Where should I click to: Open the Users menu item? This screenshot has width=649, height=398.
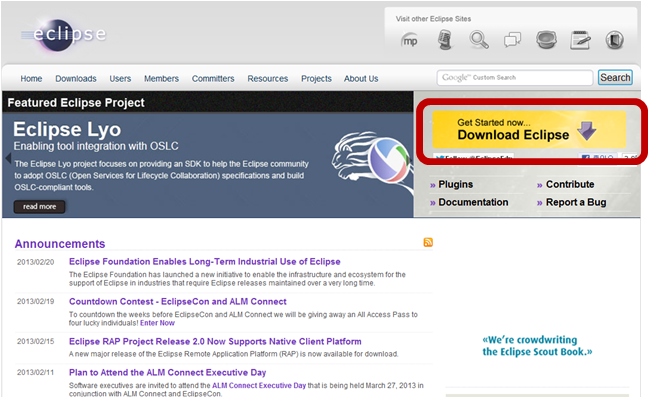(120, 79)
